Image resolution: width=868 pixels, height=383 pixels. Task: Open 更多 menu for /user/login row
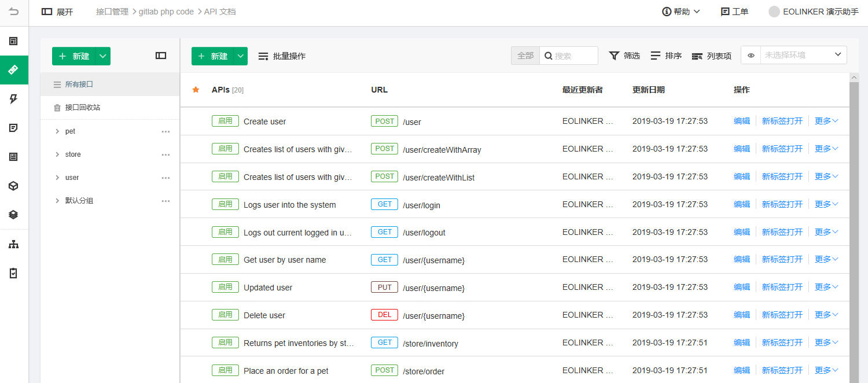point(826,204)
